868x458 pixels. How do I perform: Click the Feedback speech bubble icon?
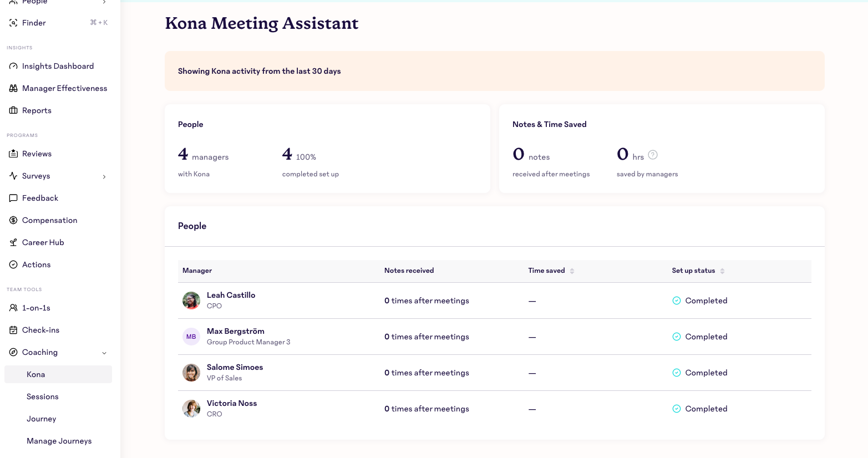tap(13, 198)
